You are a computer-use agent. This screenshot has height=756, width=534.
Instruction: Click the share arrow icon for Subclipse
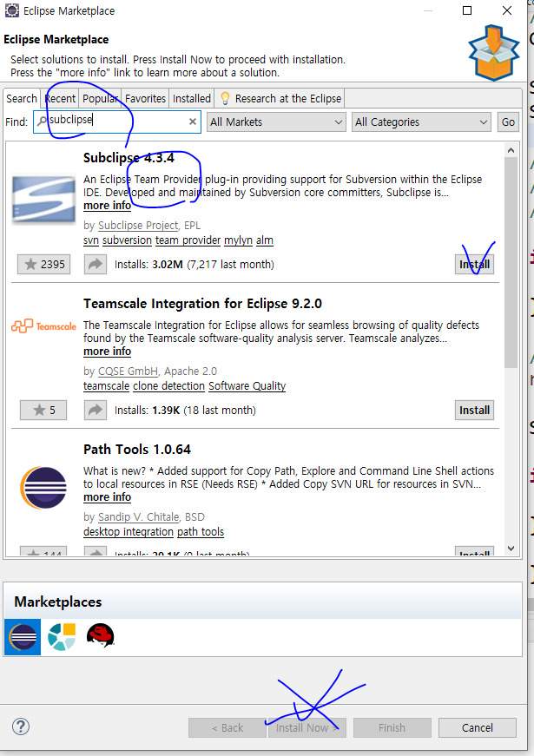coord(95,264)
